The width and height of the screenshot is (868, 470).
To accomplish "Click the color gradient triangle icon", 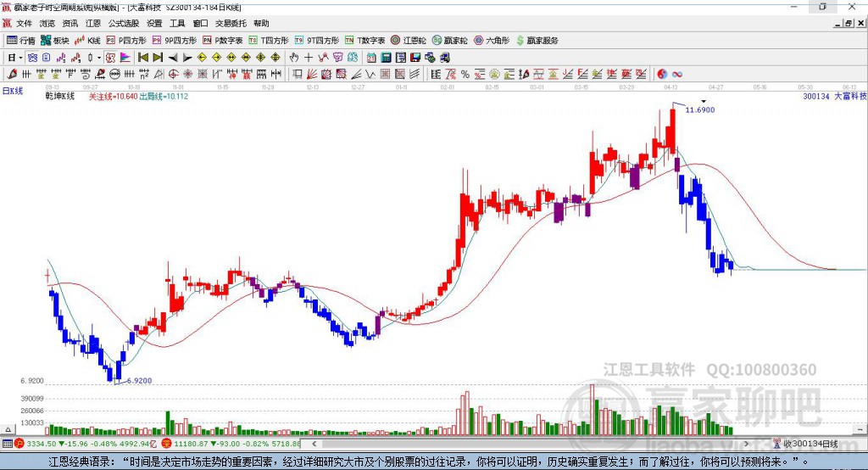I will click(125, 58).
